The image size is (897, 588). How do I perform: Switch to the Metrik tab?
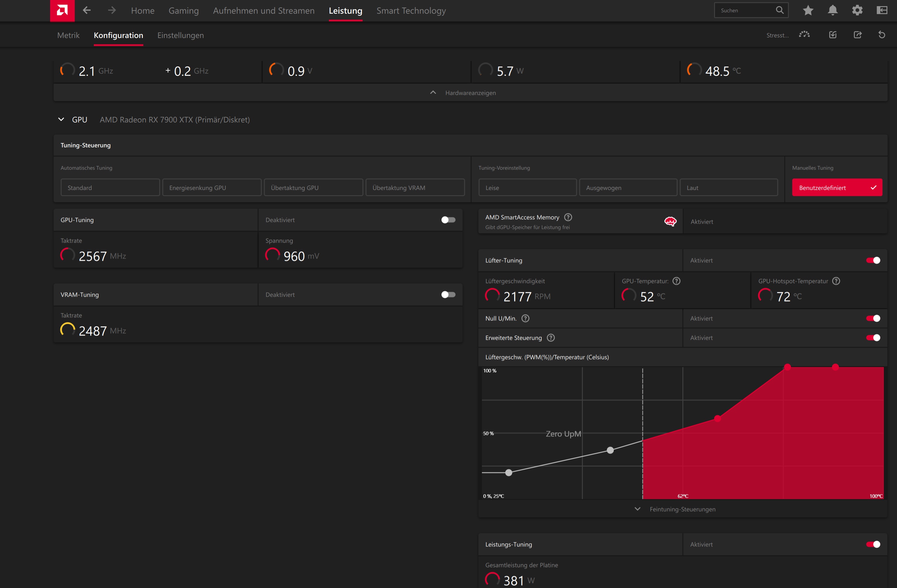point(68,35)
